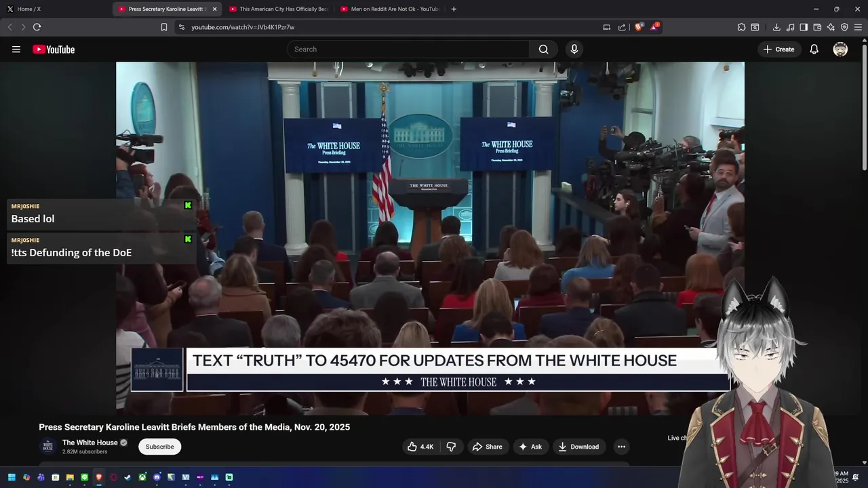Open the Brave playlist music note icon
This screenshot has height=488, width=868.
pos(790,27)
